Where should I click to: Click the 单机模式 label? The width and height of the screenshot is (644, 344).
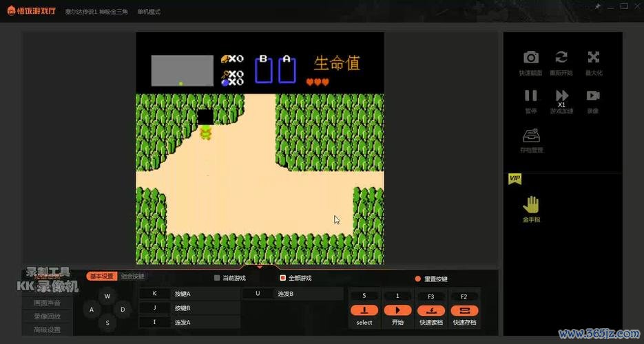pos(149,12)
